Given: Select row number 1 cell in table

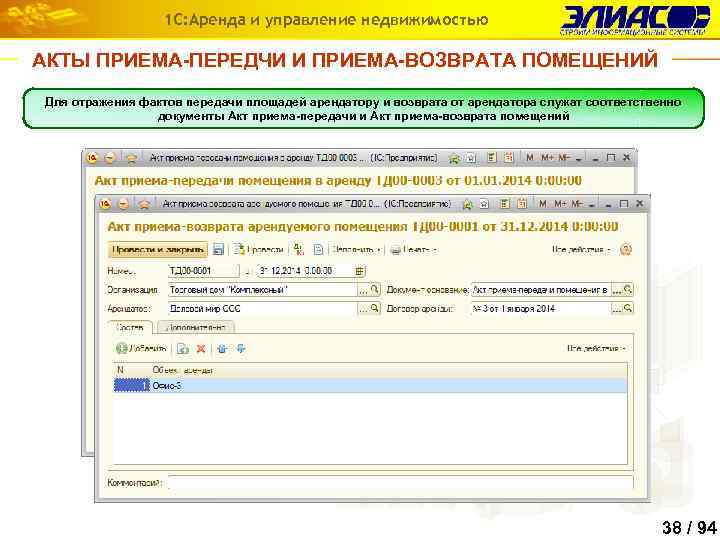Looking at the screenshot, I should click(132, 386).
